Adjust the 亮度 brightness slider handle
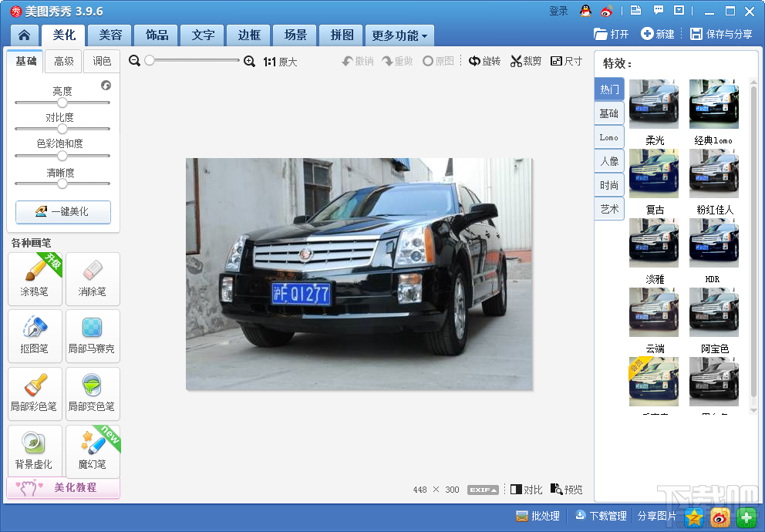Screen dimensions: 765x532 click(62, 103)
